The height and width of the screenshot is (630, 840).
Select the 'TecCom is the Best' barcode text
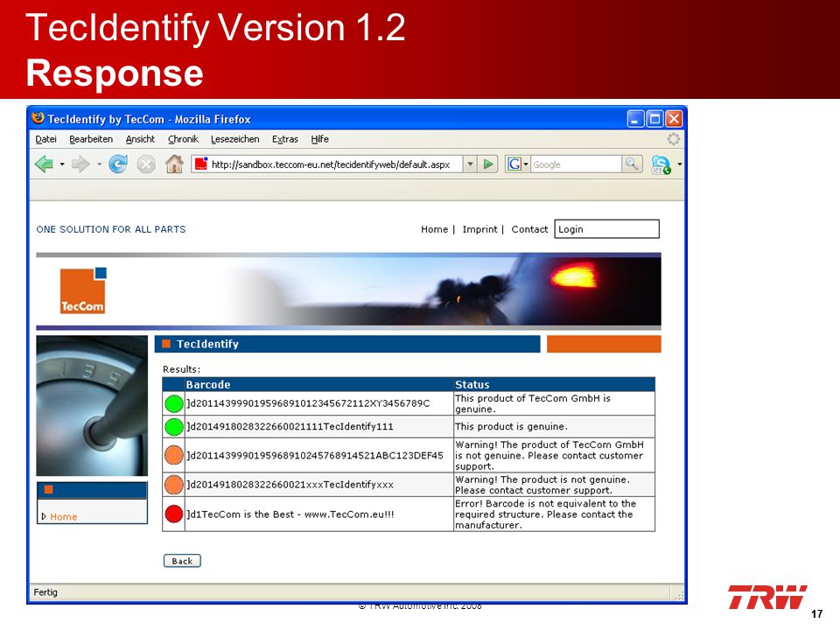pyautogui.click(x=290, y=514)
